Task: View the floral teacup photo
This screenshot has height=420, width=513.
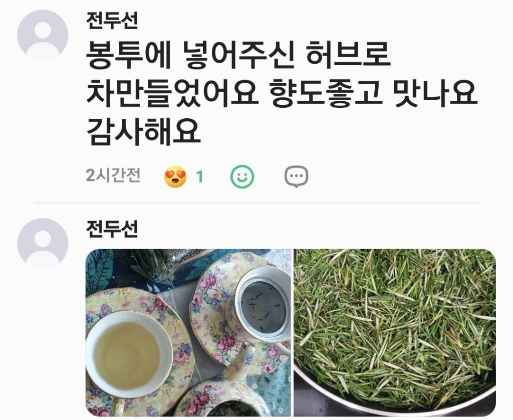Action: pos(188,333)
